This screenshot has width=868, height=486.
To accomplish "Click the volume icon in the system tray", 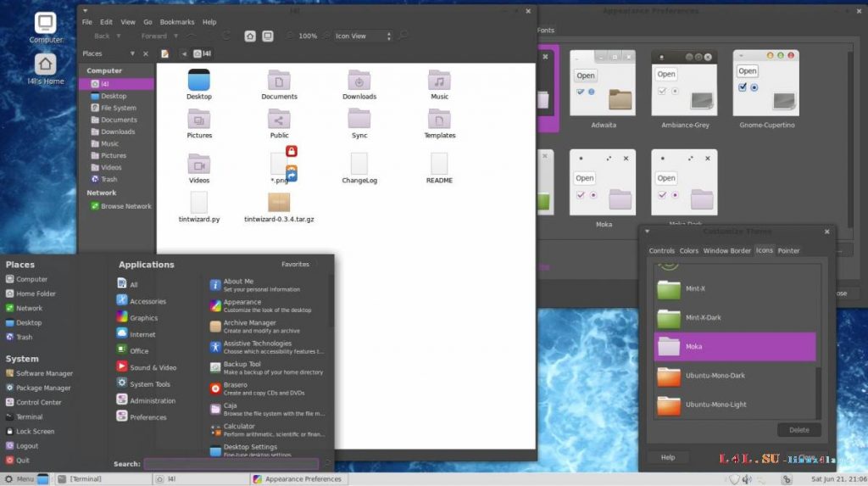I will click(x=747, y=479).
